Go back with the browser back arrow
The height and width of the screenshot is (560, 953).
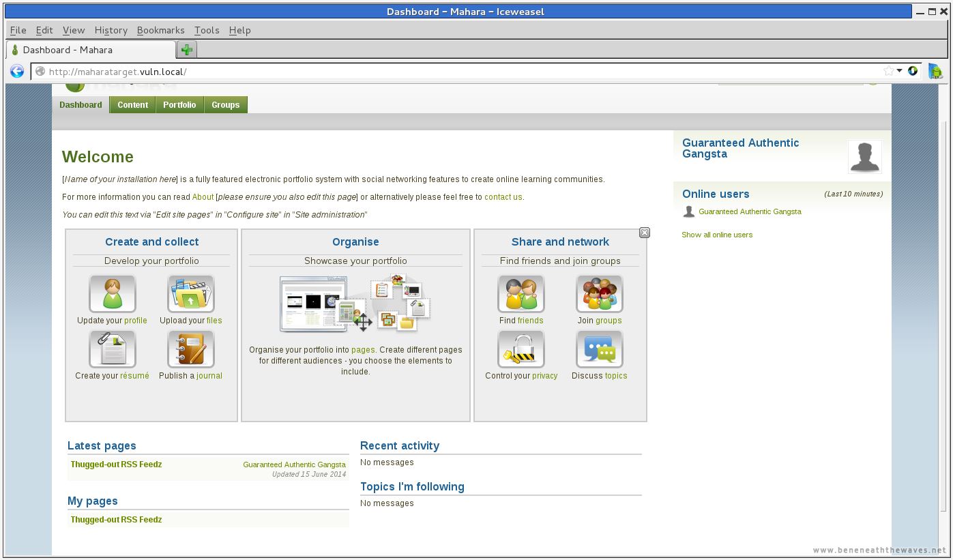(x=17, y=71)
